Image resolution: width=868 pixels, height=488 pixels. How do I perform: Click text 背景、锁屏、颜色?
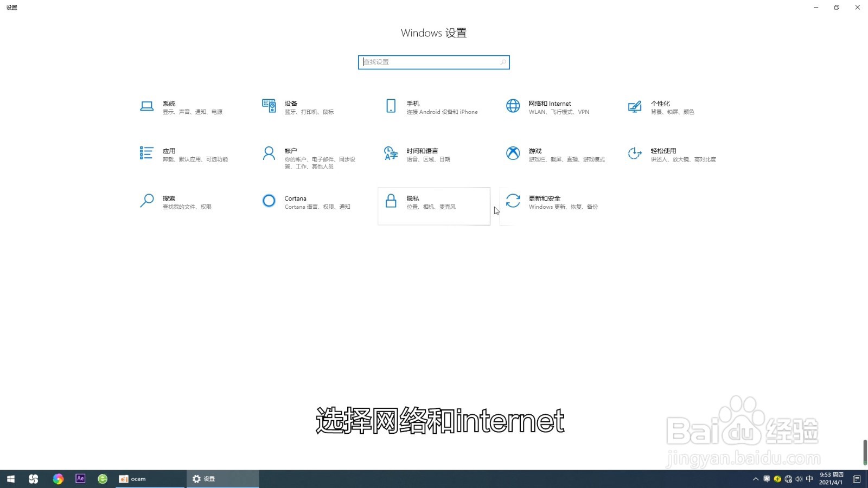click(673, 112)
